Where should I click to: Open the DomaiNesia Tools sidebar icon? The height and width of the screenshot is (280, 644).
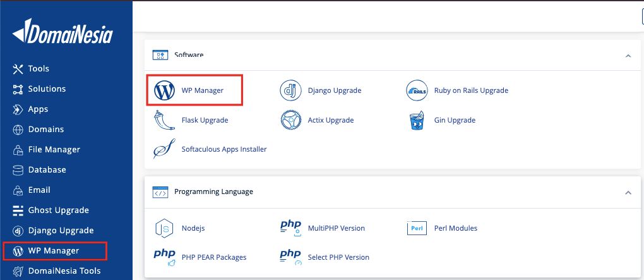click(18, 271)
